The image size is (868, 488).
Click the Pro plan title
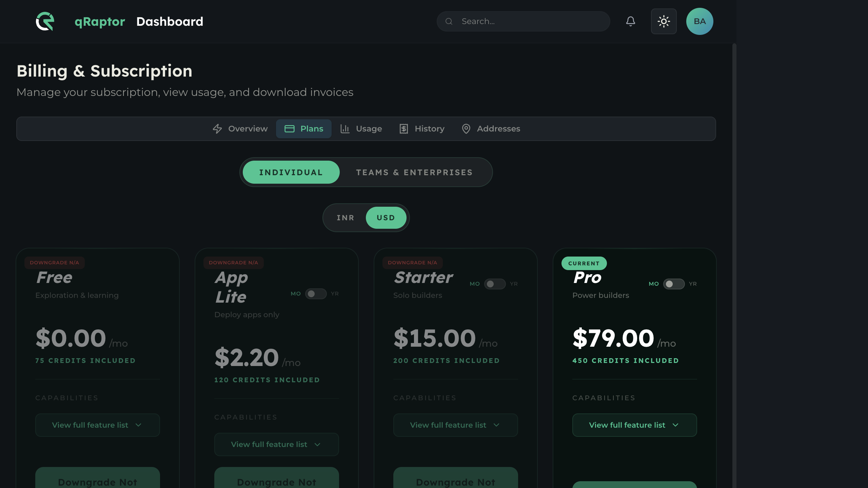click(x=587, y=278)
